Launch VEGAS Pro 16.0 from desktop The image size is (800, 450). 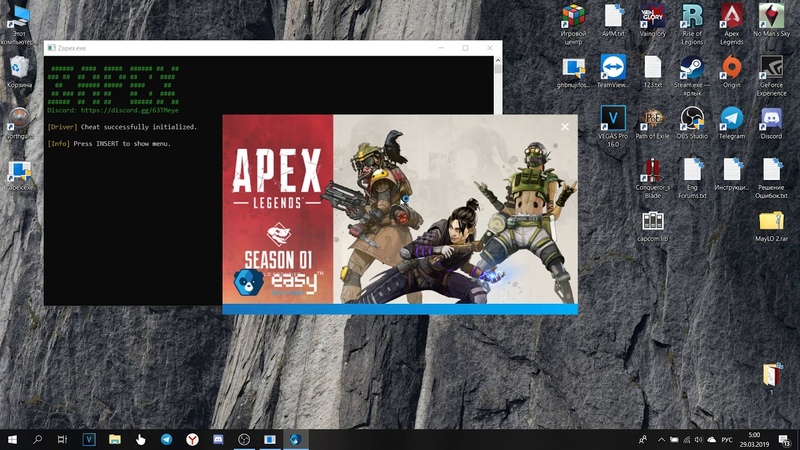613,126
